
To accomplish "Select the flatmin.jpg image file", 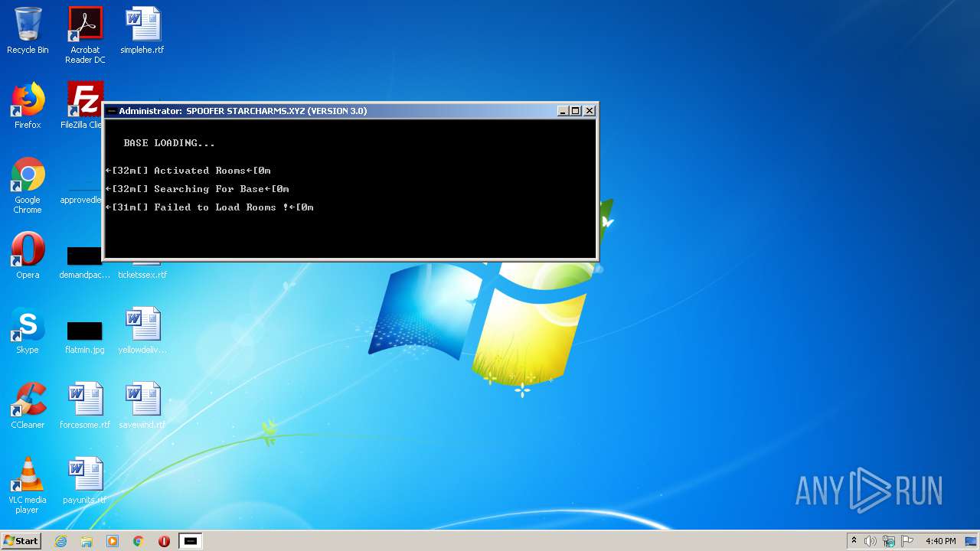I will coord(85,337).
